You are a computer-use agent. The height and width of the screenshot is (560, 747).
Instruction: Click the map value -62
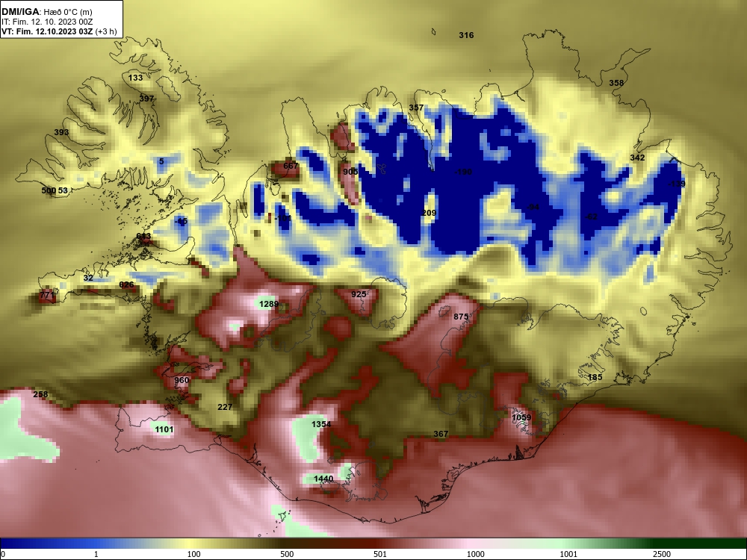591,217
